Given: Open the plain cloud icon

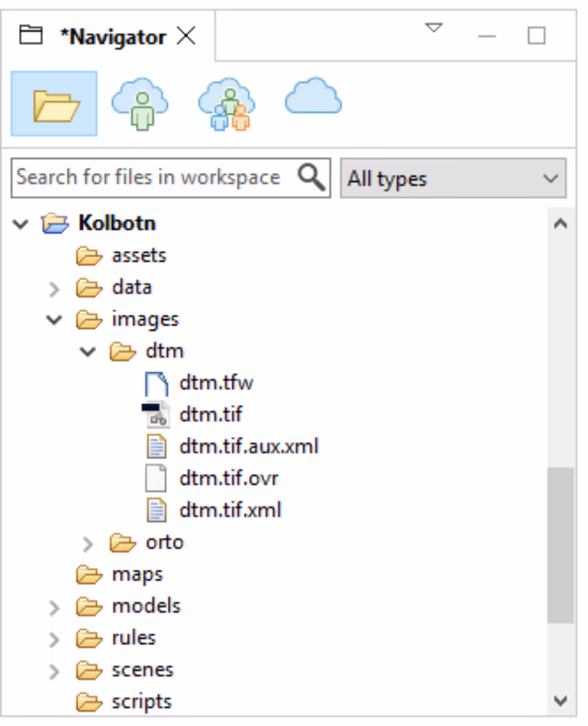Looking at the screenshot, I should pyautogui.click(x=313, y=96).
